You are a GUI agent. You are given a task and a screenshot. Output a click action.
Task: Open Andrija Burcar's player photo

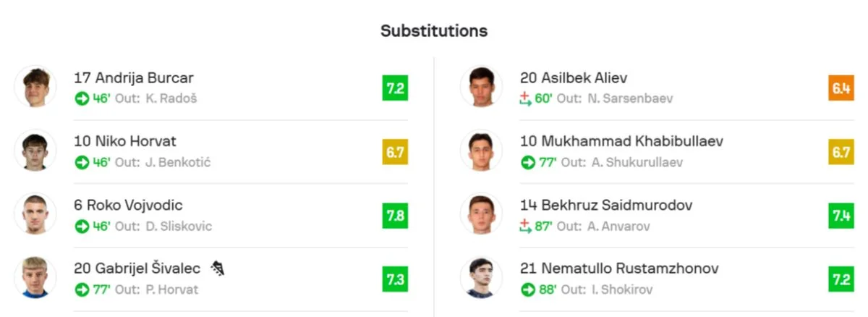[x=35, y=87]
